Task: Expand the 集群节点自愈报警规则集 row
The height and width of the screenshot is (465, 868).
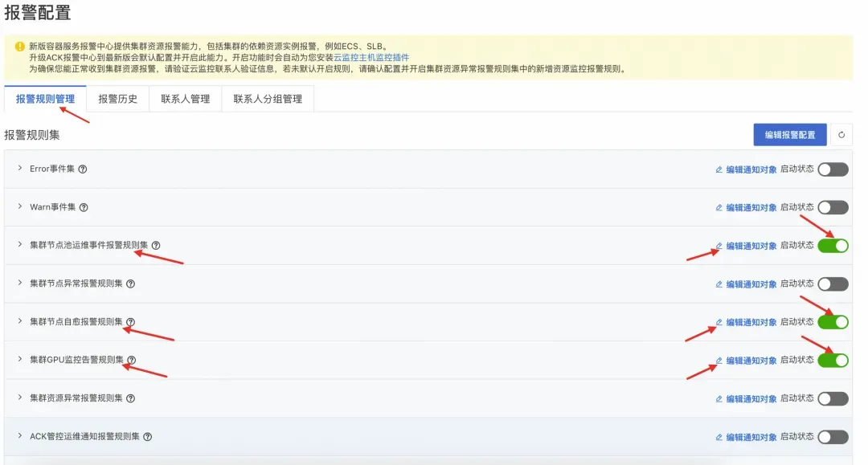Action: pos(20,320)
